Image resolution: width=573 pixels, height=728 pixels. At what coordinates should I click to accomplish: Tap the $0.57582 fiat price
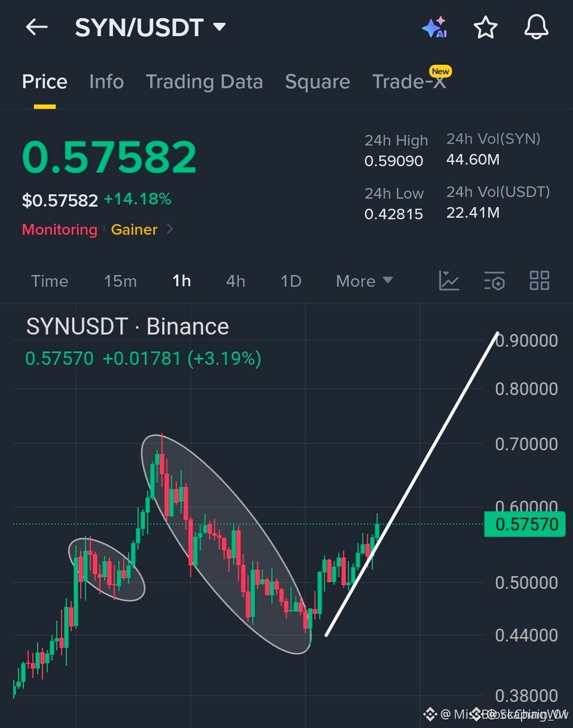[60, 200]
